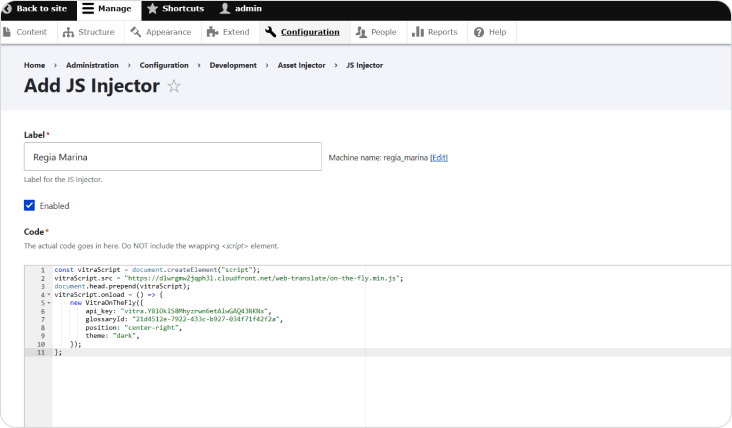
Task: Focus the Label field containing Regia Marina
Action: (x=173, y=156)
